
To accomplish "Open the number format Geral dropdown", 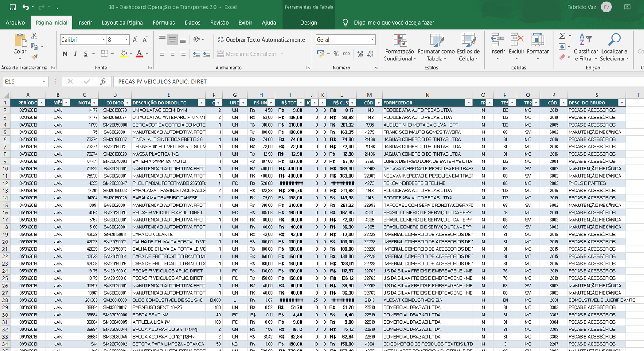I will tap(372, 39).
